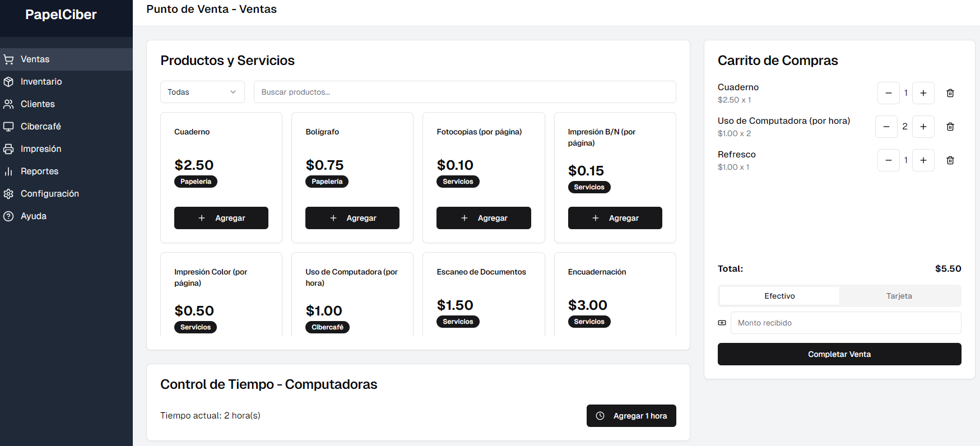Increase Uso de Computadora quantity
The height and width of the screenshot is (446, 980).
pos(923,127)
